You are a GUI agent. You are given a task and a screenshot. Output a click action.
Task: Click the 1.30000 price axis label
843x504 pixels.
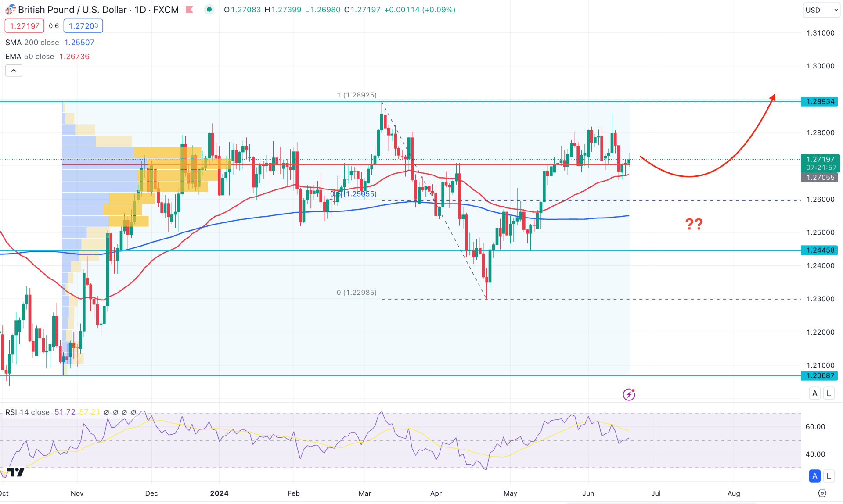pyautogui.click(x=820, y=66)
